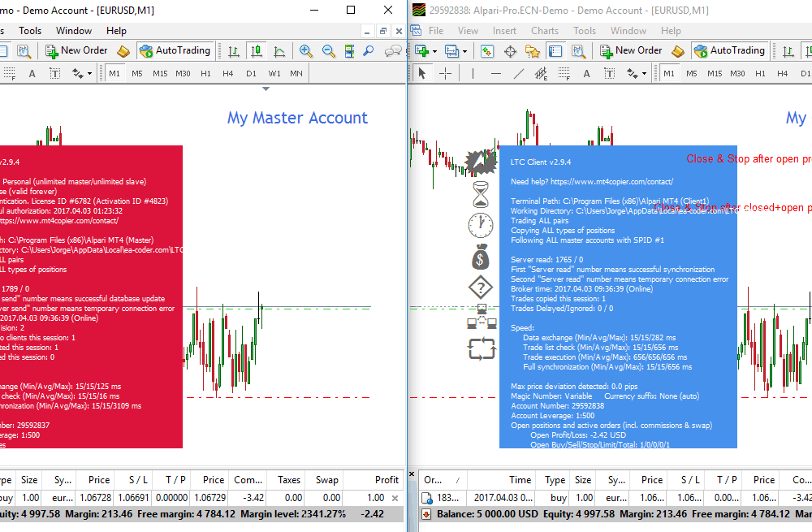Select Fibonacci tool in Master window toolbar
Viewport: 812px width, 532px height.
click(9, 74)
